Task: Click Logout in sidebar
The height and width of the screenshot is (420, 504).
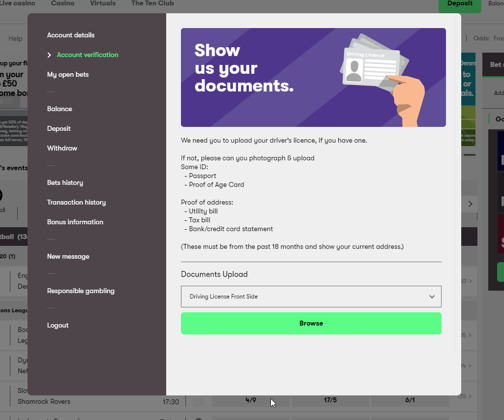Action: [58, 326]
